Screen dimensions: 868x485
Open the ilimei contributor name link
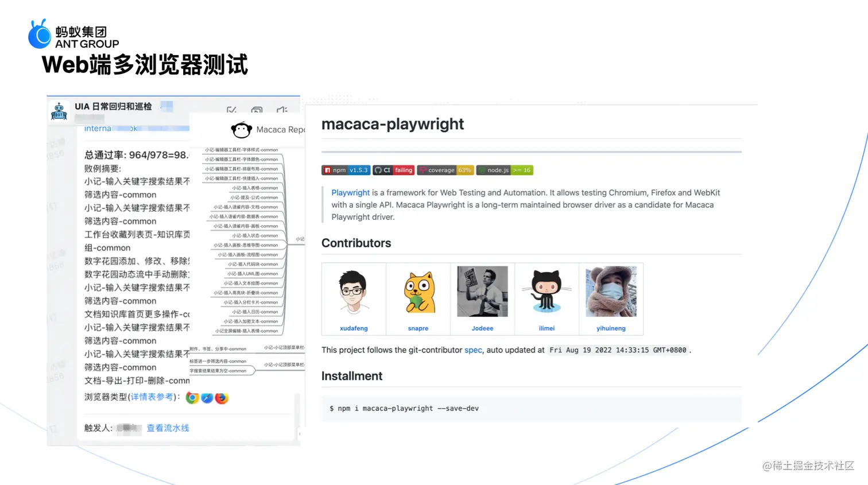click(547, 328)
